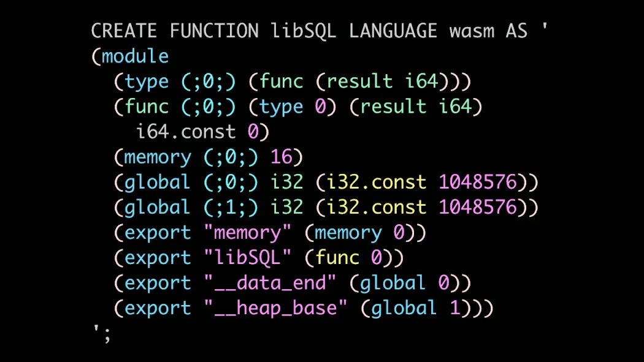
Task: Click the export "memory" line
Action: click(x=270, y=233)
